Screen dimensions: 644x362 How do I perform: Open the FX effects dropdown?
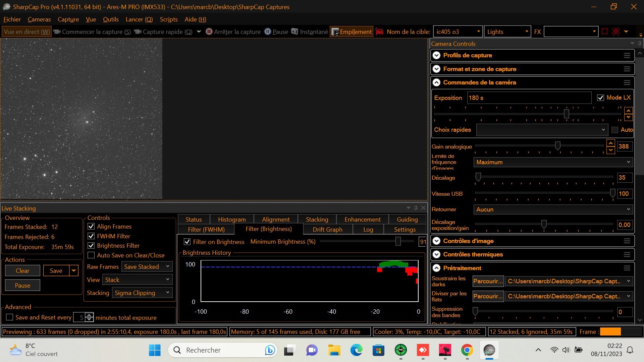571,32
